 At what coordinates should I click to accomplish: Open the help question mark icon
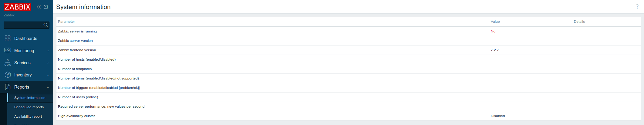click(x=637, y=7)
